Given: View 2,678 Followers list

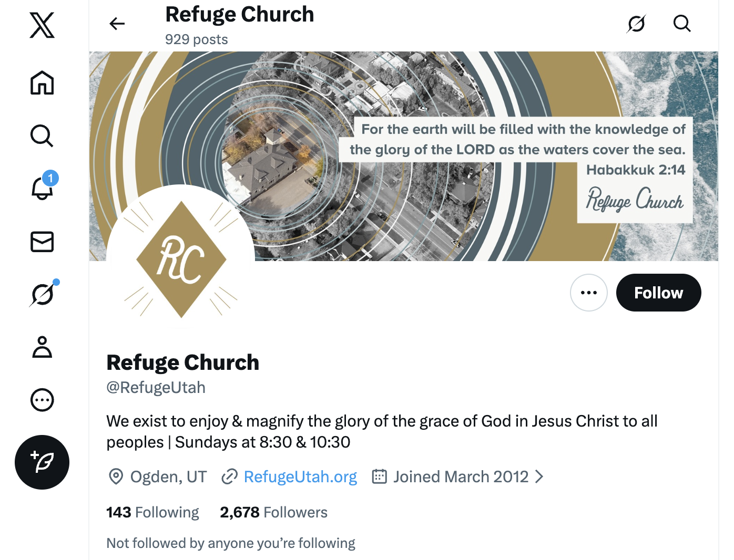Looking at the screenshot, I should [x=273, y=512].
